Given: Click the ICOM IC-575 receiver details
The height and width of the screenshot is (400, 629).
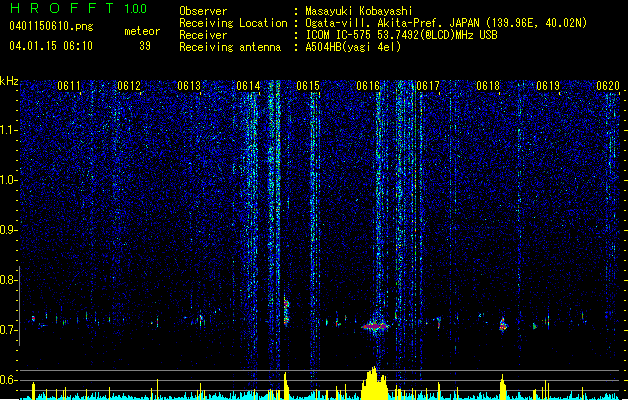Looking at the screenshot, I should 401,35.
